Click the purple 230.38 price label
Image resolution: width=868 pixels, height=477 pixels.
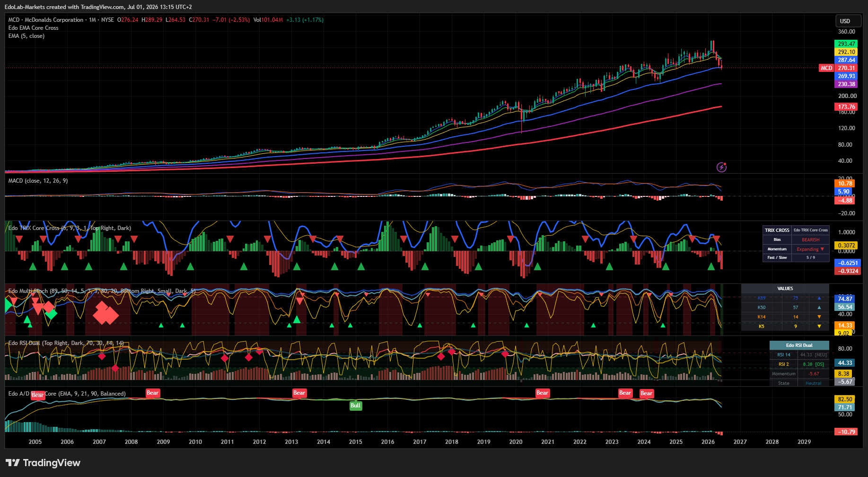pos(847,84)
